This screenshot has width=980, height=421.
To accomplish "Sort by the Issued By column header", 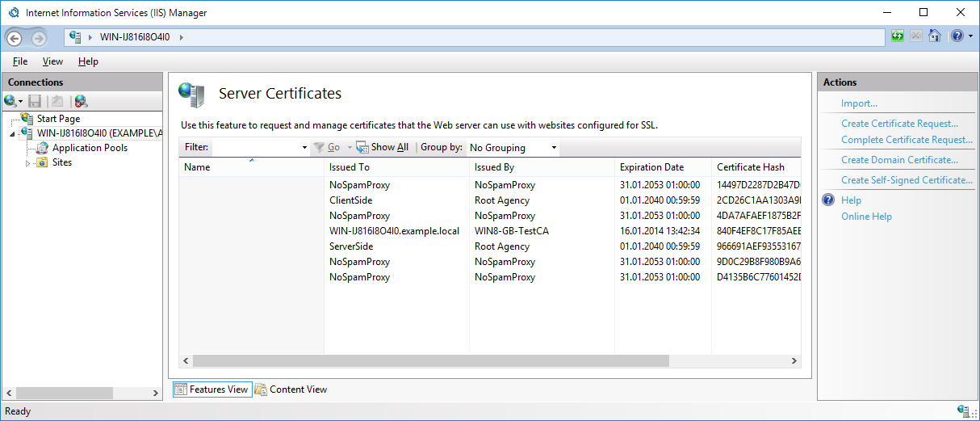I will coord(542,167).
